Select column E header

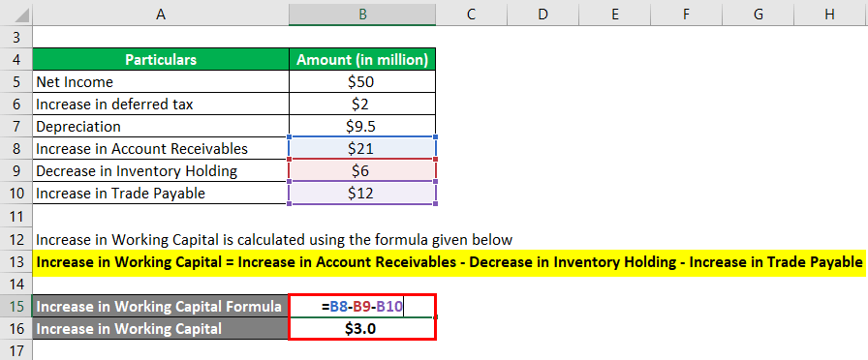[614, 15]
